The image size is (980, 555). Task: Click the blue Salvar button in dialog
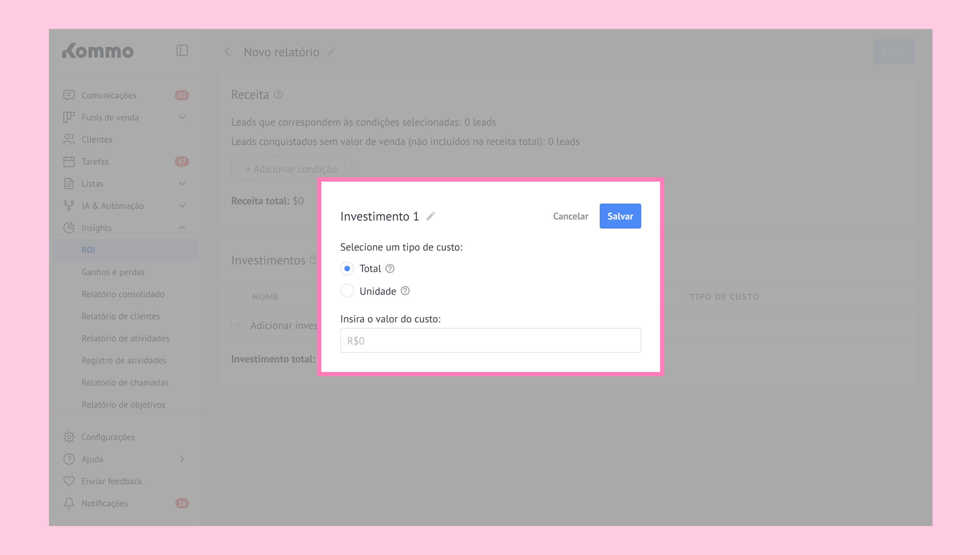point(620,216)
